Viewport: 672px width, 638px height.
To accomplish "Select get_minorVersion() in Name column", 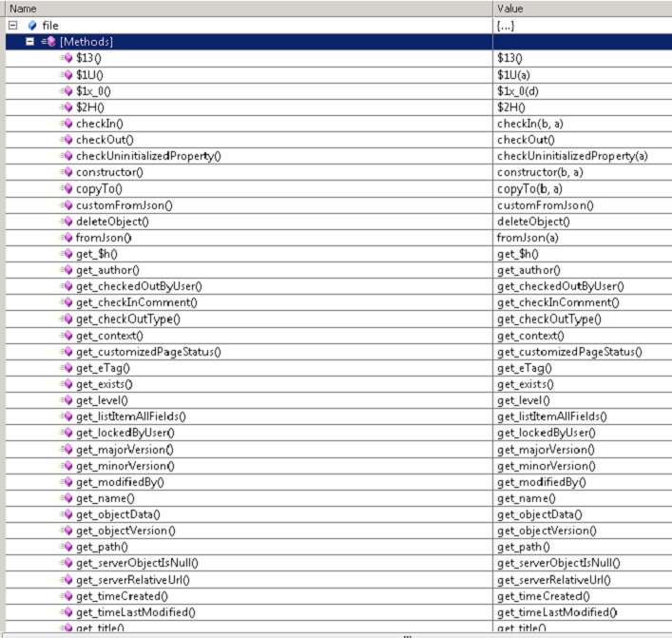I will 125,466.
